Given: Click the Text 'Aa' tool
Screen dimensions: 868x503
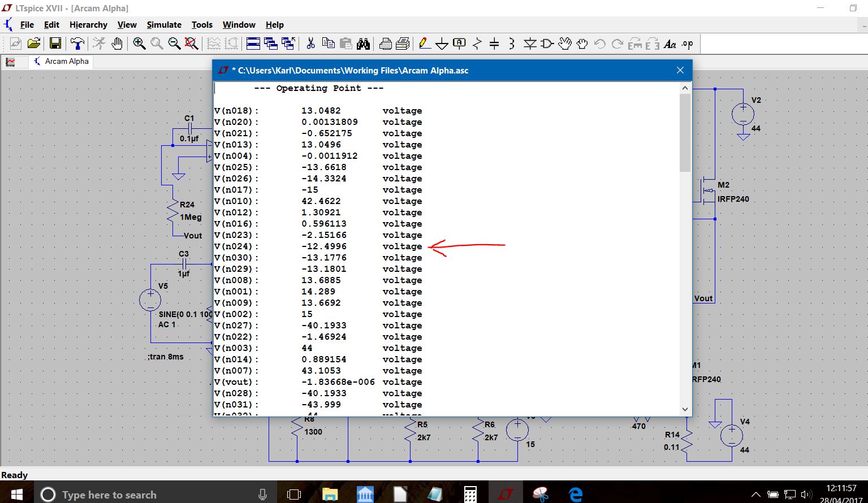Looking at the screenshot, I should 670,44.
